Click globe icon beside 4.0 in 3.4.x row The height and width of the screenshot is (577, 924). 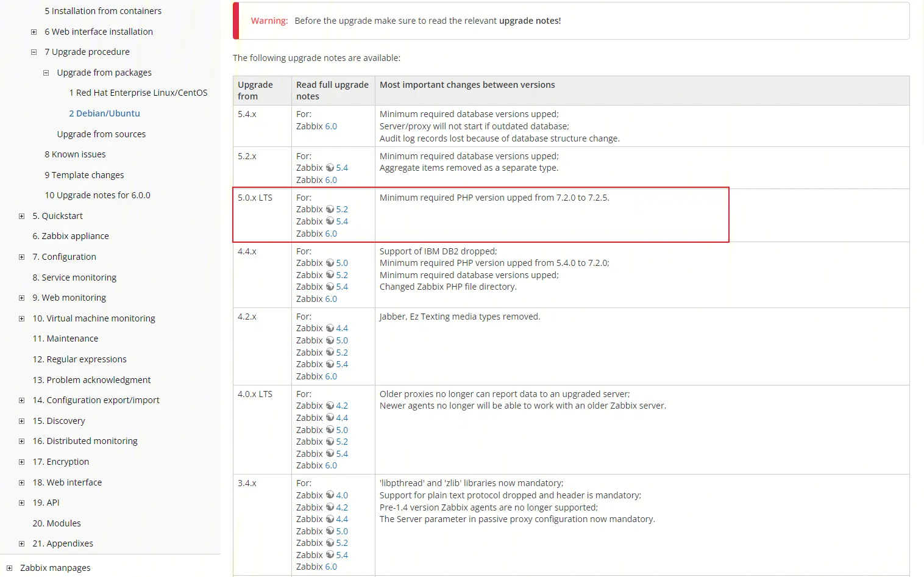pos(330,495)
